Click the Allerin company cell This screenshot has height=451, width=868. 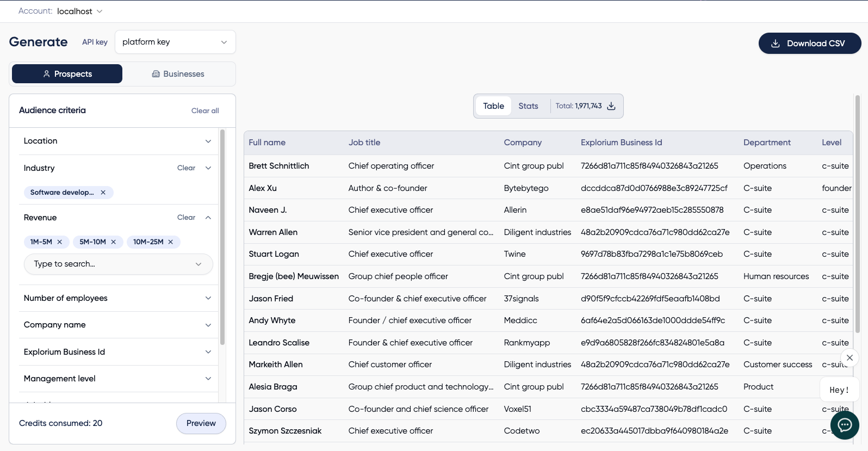point(515,210)
